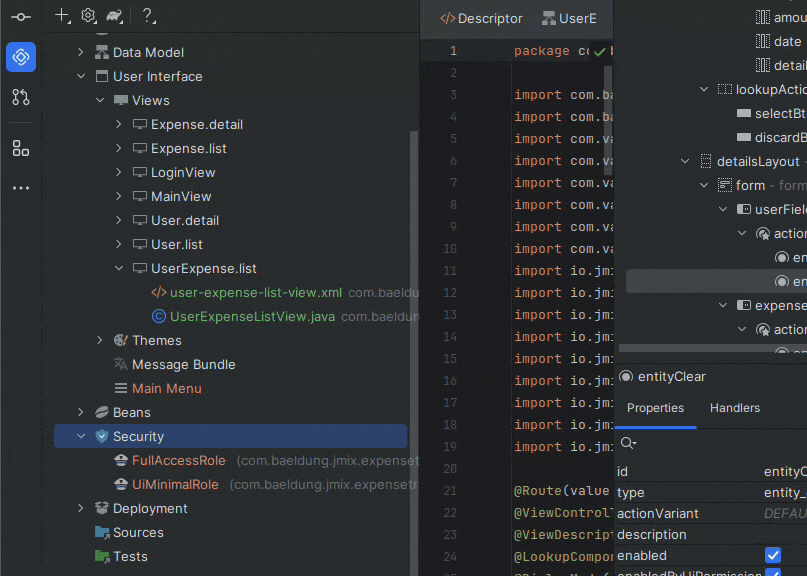Open the Commit tool window icon

[x=21, y=16]
